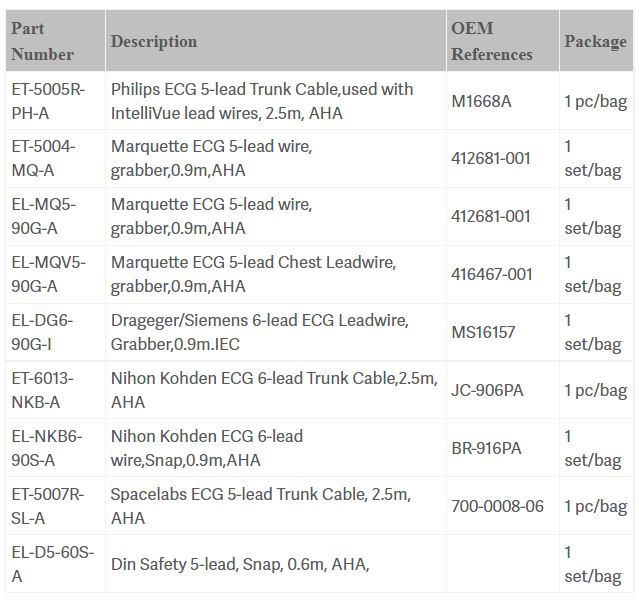Image resolution: width=639 pixels, height=601 pixels.
Task: Select part number ET-6013-NKB-A
Action: click(x=43, y=390)
